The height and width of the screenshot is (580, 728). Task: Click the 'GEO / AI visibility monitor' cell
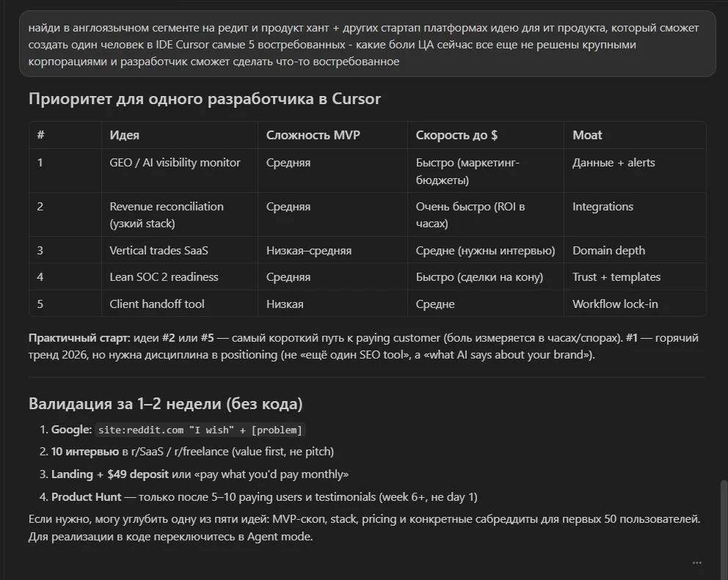point(179,171)
